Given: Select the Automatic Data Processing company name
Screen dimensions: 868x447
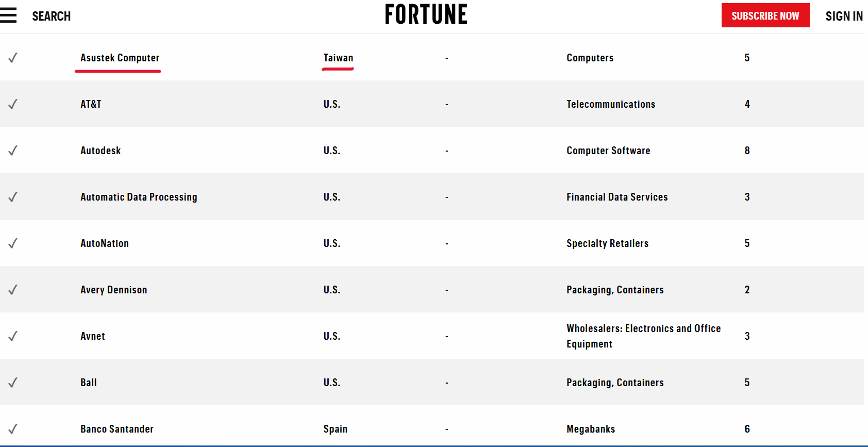Looking at the screenshot, I should click(139, 197).
